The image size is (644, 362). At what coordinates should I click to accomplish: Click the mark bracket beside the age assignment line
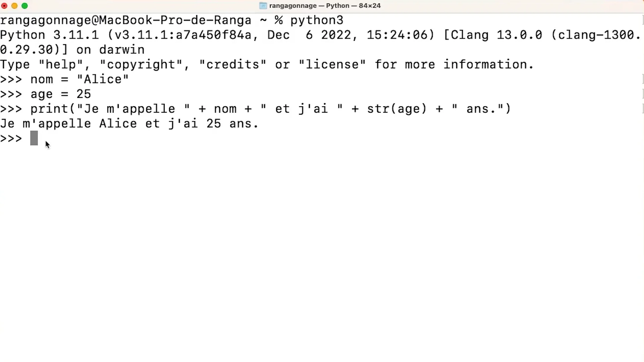[642, 94]
